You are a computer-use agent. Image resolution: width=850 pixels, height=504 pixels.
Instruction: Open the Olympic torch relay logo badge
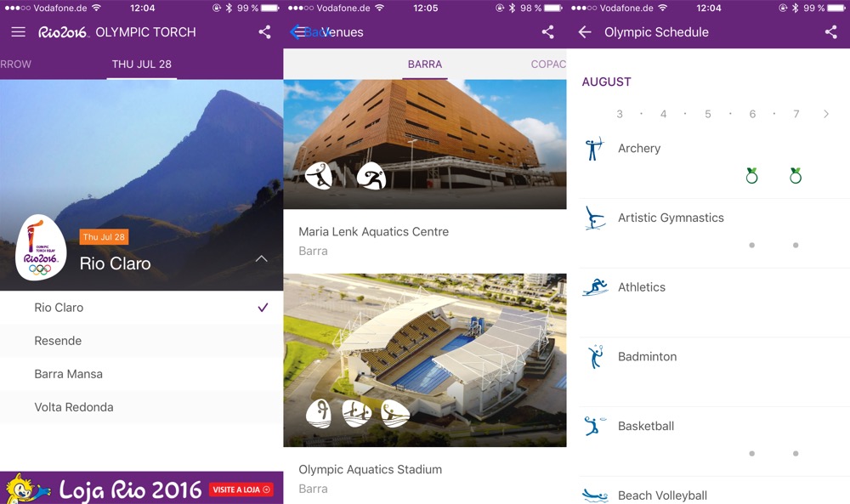click(41, 247)
